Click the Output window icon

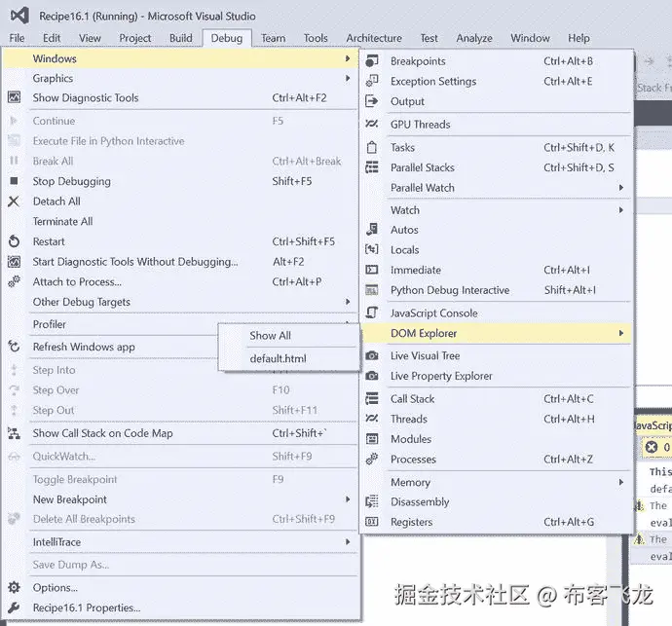pos(372,101)
